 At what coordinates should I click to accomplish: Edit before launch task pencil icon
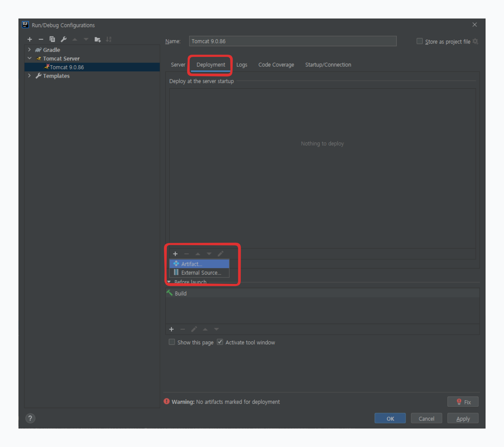[194, 329]
